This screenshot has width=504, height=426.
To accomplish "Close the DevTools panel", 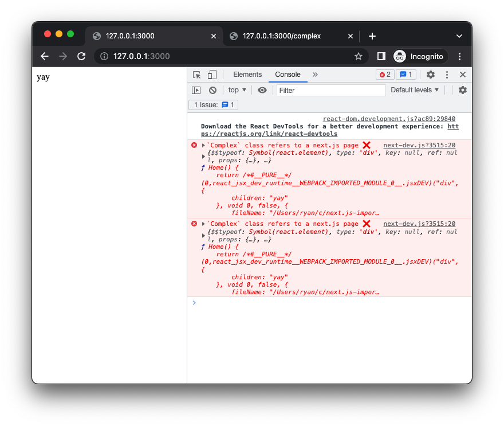I will [x=463, y=75].
